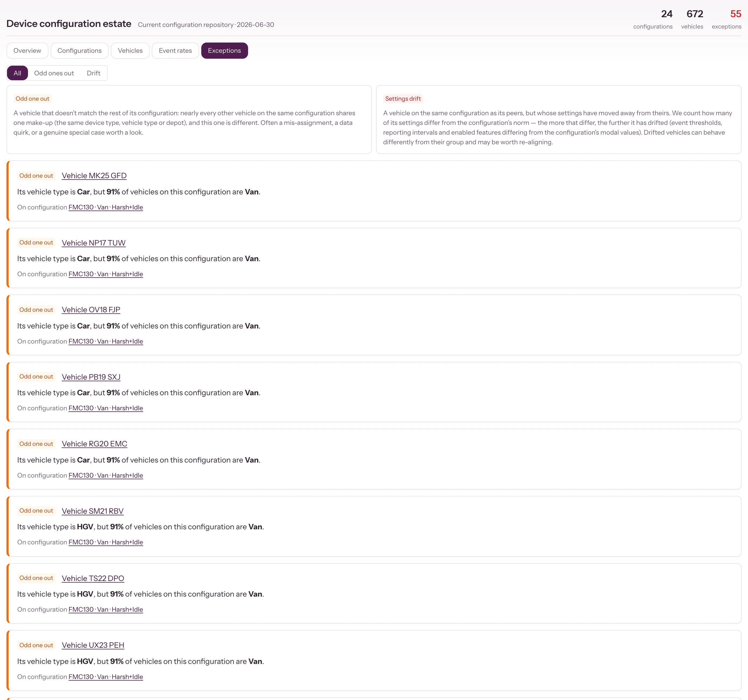Viewport: 748px width, 700px height.
Task: Click the Settings drift badge
Action: 403,99
